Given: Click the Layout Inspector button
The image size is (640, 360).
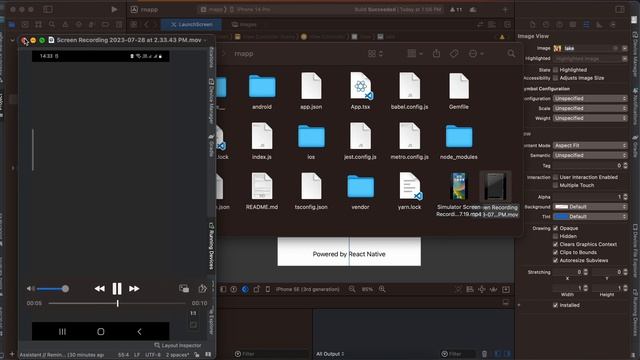Looking at the screenshot, I should tap(178, 345).
